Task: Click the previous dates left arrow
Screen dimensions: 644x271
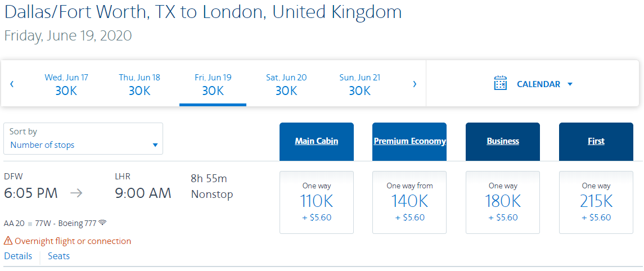Action: 12,84
